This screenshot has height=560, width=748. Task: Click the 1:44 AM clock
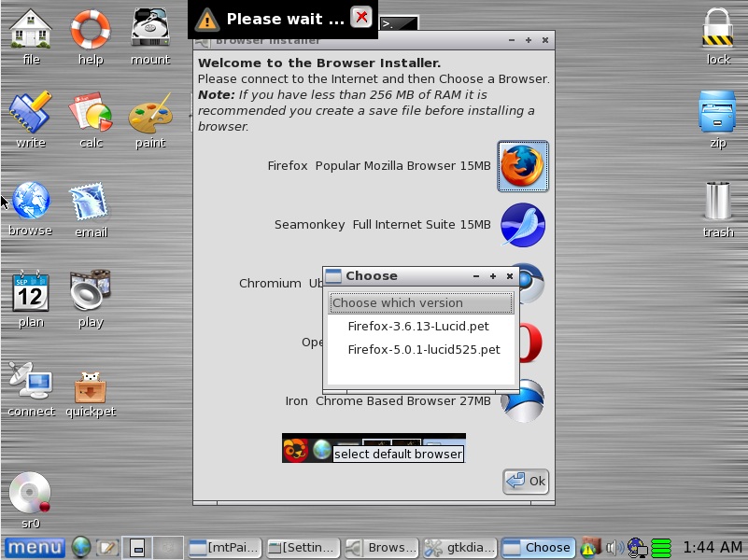(x=712, y=547)
